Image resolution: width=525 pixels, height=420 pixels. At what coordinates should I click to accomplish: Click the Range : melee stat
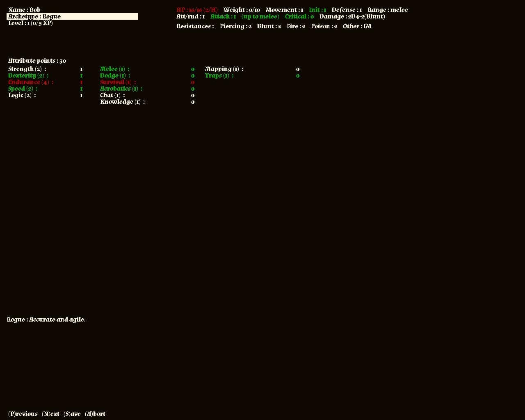click(x=388, y=10)
